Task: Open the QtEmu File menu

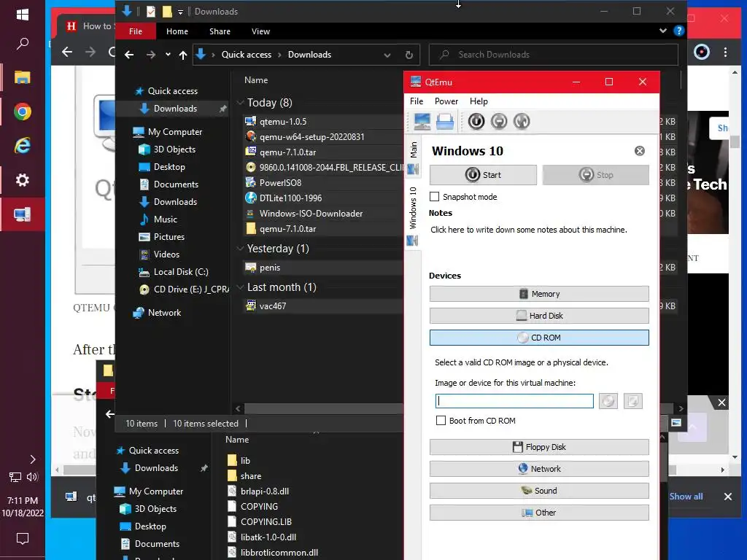Action: point(417,101)
